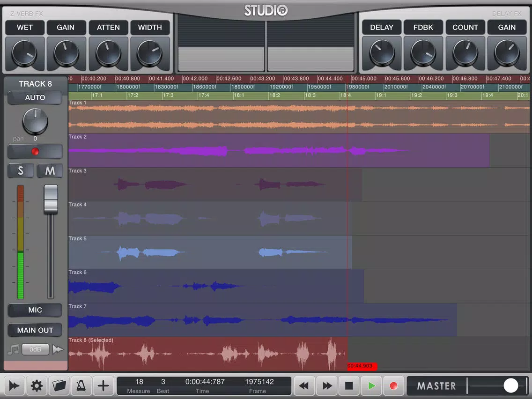Image resolution: width=532 pixels, height=399 pixels.
Task: Select Track 1 in the timeline
Action: click(299, 116)
